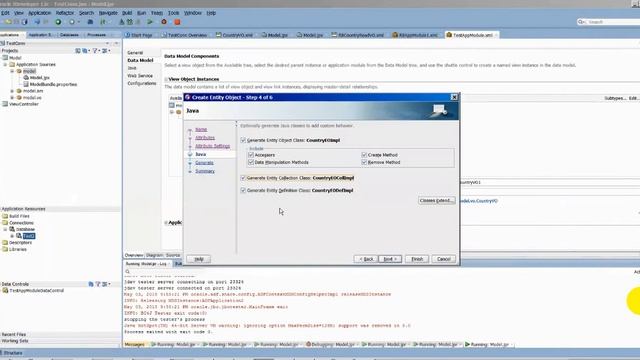The width and height of the screenshot is (640, 360).
Task: Click the Cancel button in wizard
Action: 444,259
